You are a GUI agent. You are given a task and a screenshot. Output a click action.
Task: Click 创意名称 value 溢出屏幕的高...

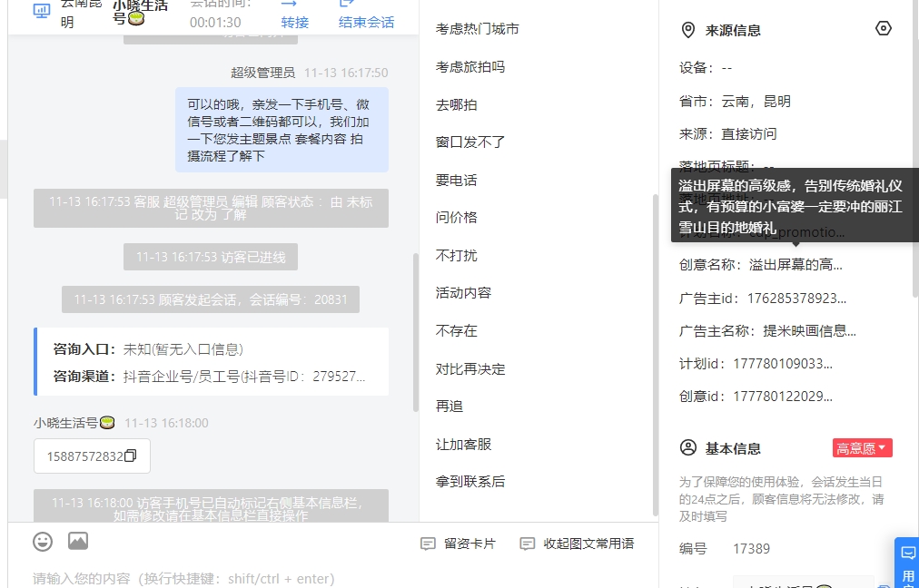795,265
